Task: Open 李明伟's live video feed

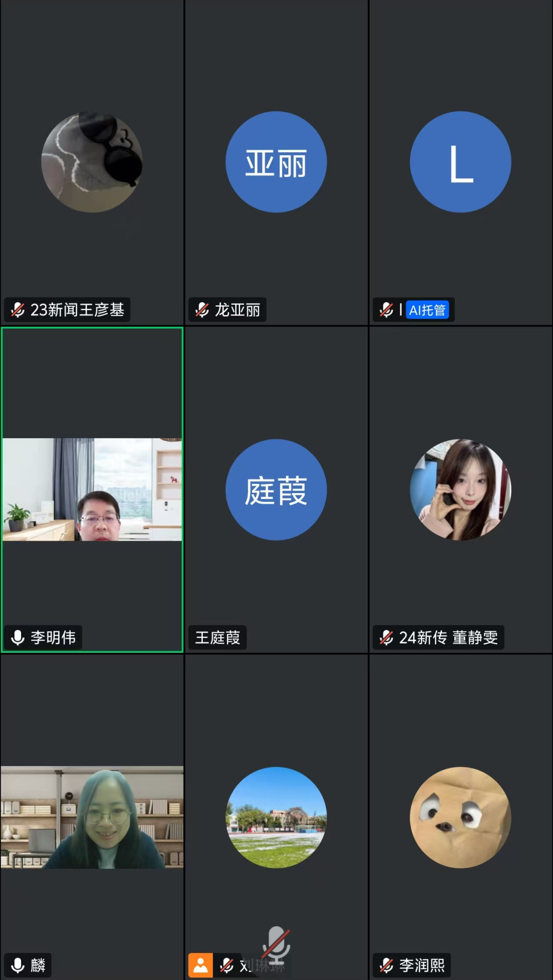Action: coord(92,489)
